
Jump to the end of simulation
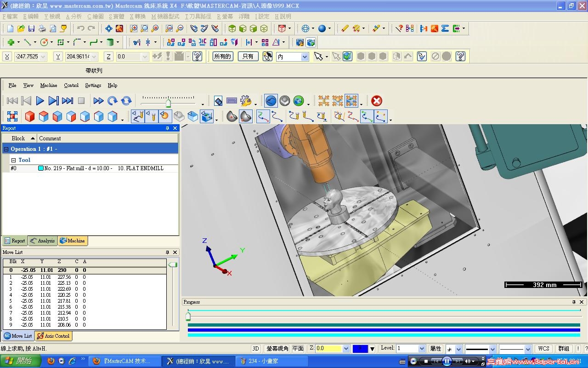point(68,101)
